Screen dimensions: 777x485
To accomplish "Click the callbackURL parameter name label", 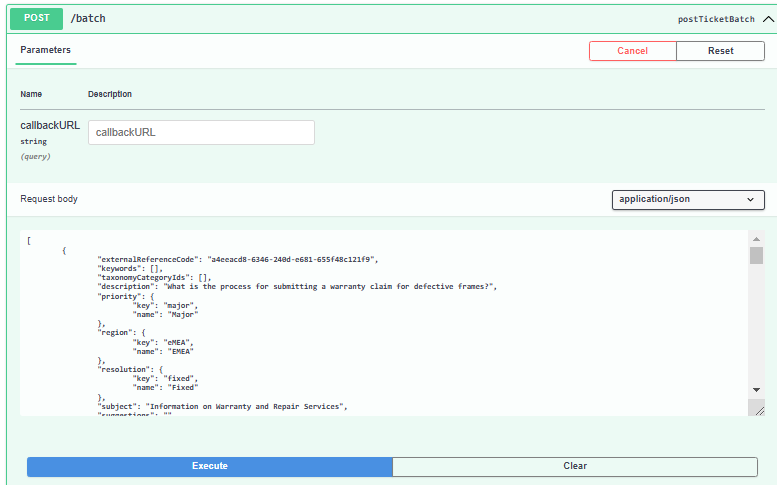I will pos(50,125).
